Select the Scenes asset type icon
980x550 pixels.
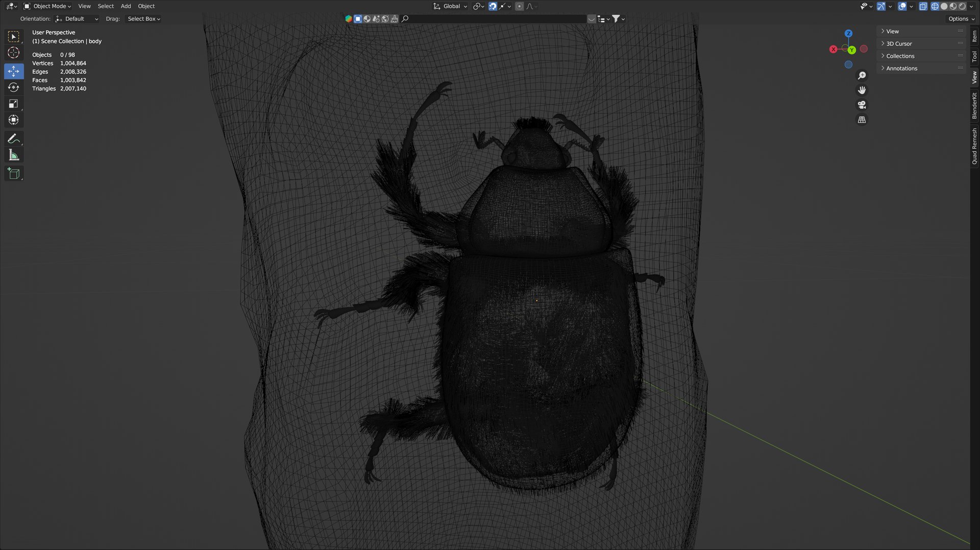376,19
